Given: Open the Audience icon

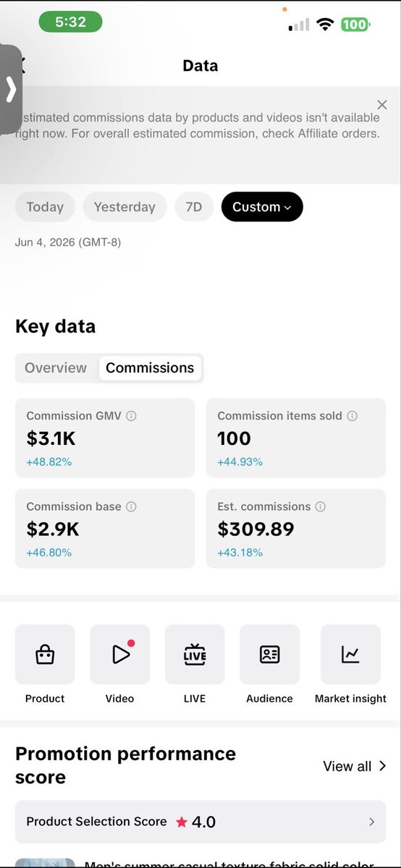Looking at the screenshot, I should coord(270,655).
